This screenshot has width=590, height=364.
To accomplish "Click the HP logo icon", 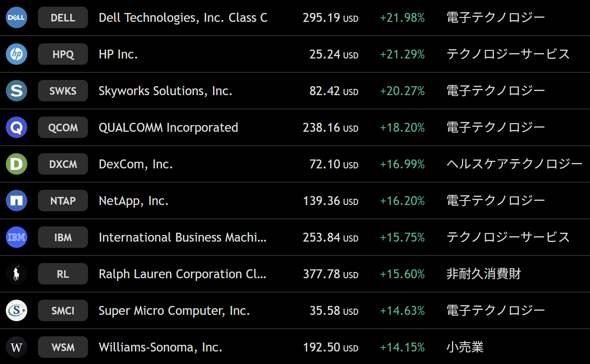I will pyautogui.click(x=17, y=54).
